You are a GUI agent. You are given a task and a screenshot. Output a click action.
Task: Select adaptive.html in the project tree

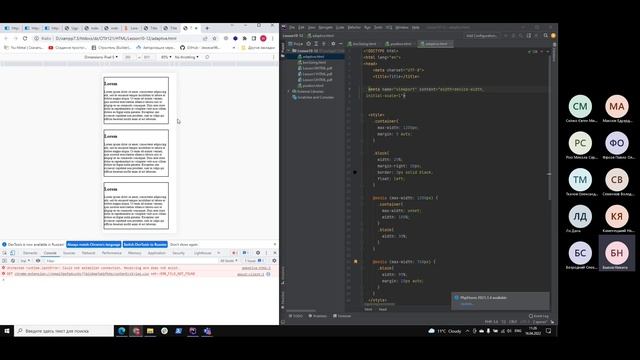pos(313,57)
